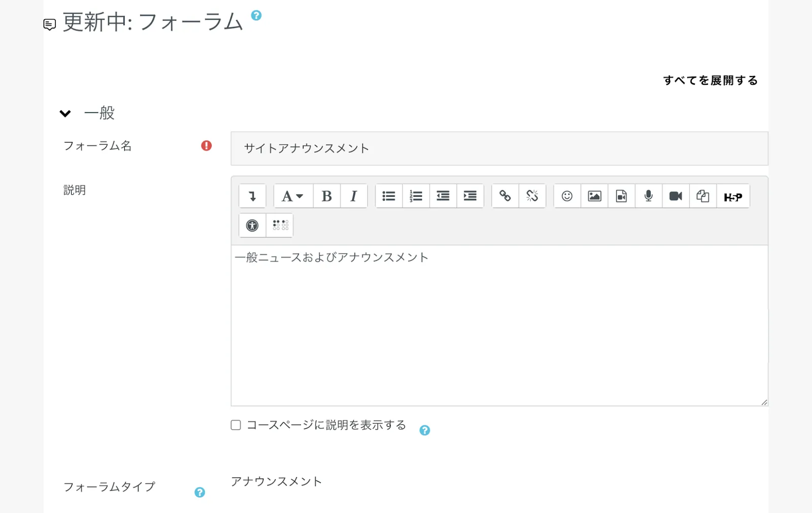This screenshot has width=812, height=513.
Task: Insert H5P content
Action: (x=733, y=197)
